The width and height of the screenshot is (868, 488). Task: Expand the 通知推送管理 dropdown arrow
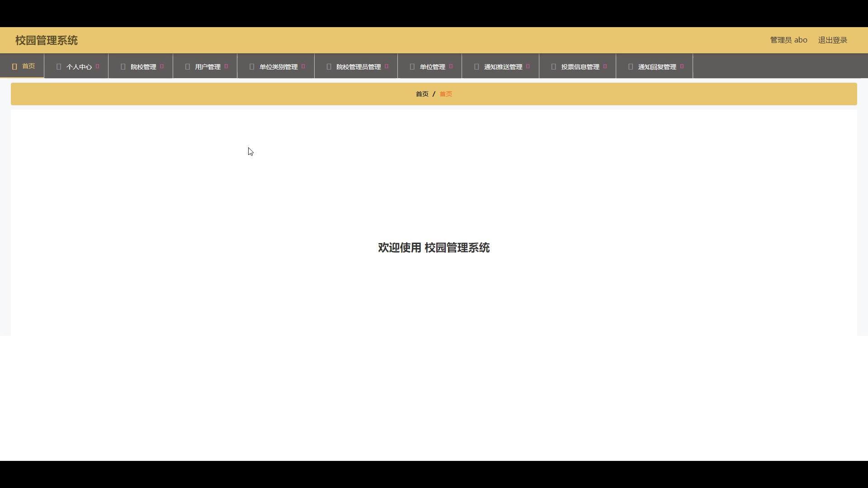pyautogui.click(x=528, y=66)
